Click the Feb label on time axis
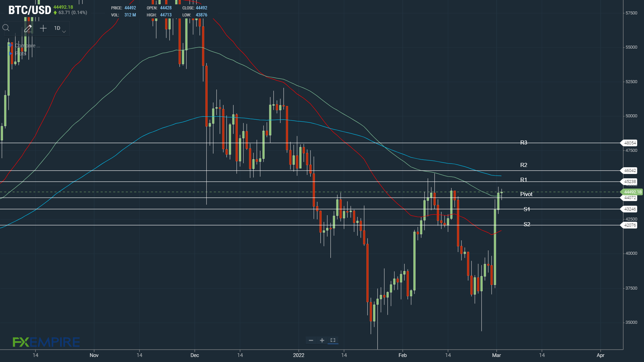 click(x=402, y=355)
